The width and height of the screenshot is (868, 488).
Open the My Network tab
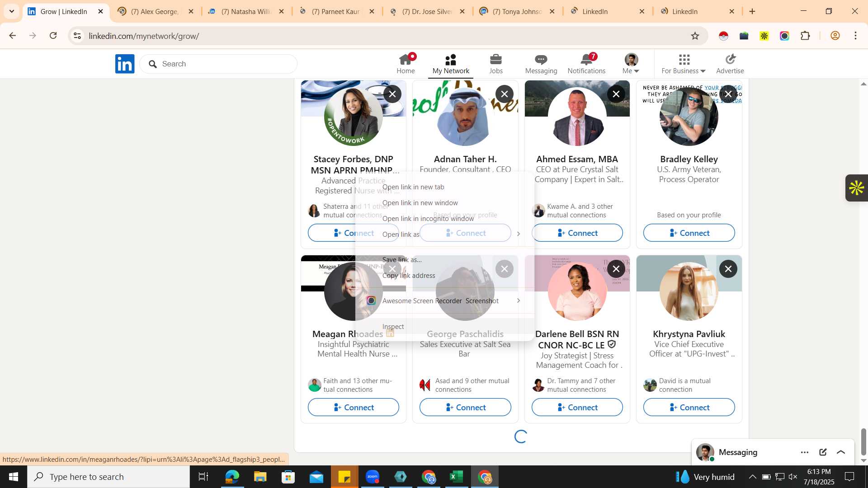451,64
